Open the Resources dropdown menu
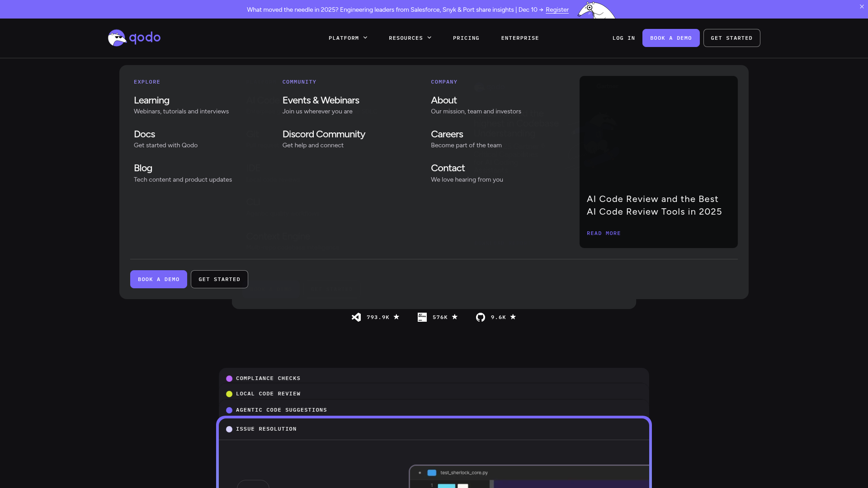The image size is (868, 488). click(x=410, y=38)
